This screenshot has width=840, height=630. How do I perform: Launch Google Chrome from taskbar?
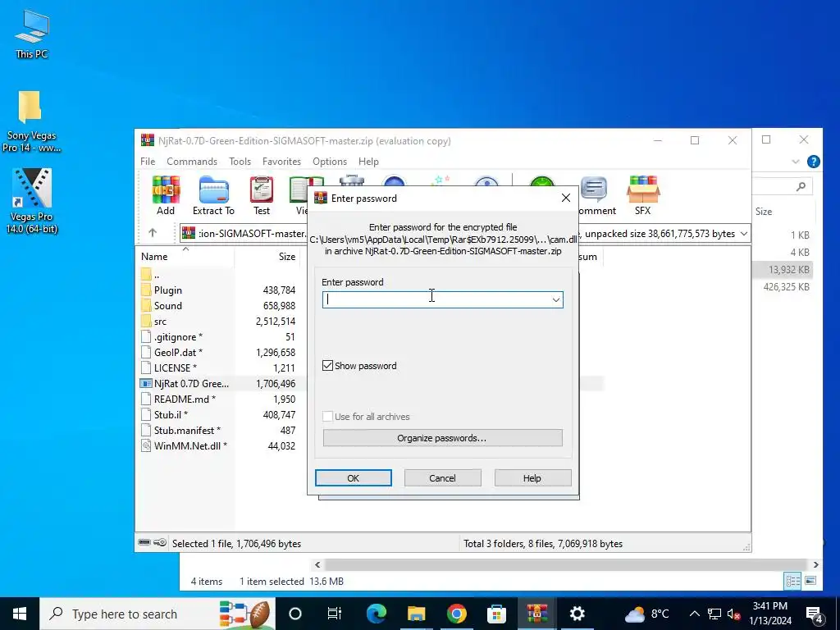(x=456, y=614)
